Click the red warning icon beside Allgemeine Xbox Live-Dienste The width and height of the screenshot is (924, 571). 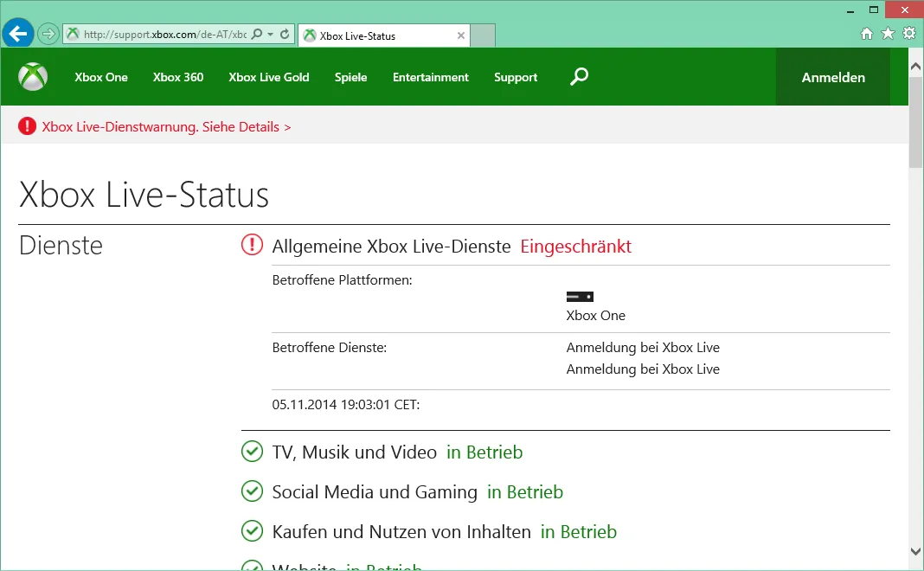[253, 245]
